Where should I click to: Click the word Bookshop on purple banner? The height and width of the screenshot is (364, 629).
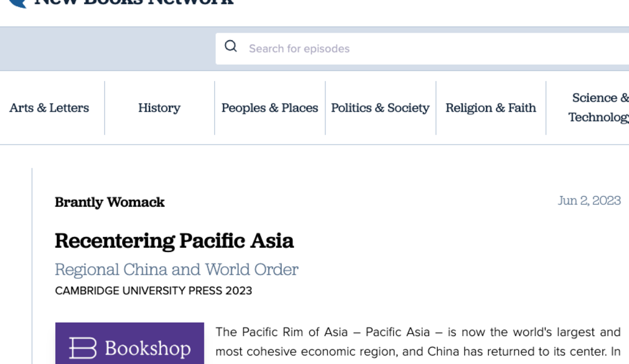point(148,348)
